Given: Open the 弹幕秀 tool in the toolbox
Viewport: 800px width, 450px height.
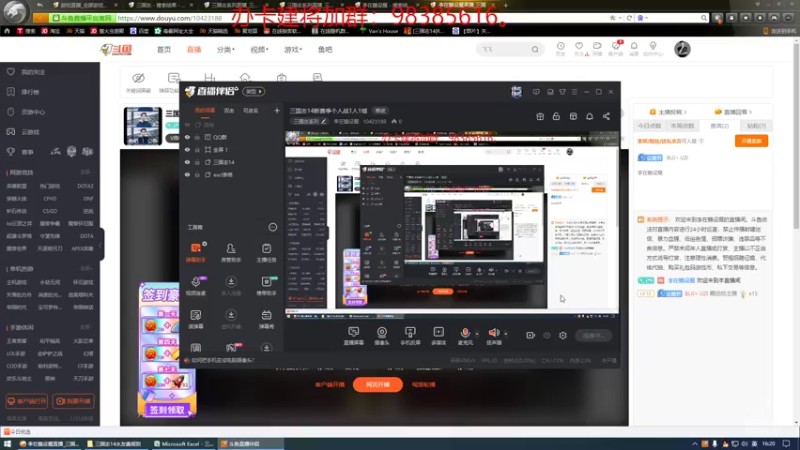Looking at the screenshot, I should 266,319.
